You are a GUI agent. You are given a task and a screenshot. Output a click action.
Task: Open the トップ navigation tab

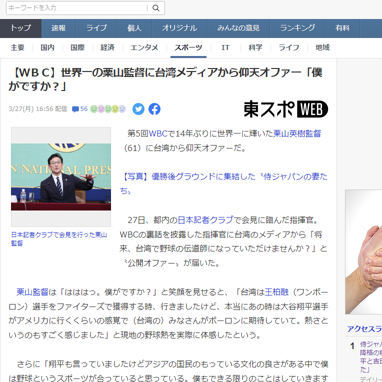click(x=21, y=28)
